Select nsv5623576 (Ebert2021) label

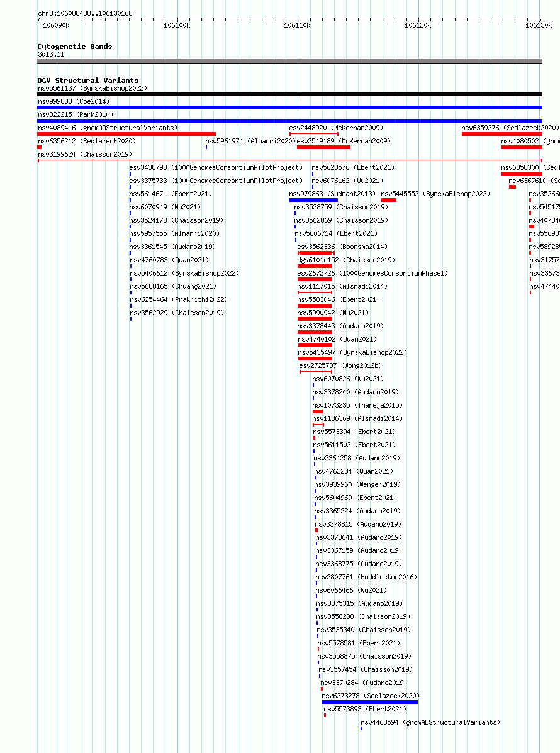[353, 167]
